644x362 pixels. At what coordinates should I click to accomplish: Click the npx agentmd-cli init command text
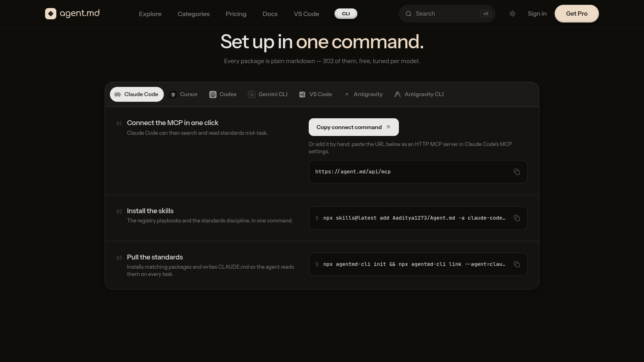pyautogui.click(x=414, y=264)
